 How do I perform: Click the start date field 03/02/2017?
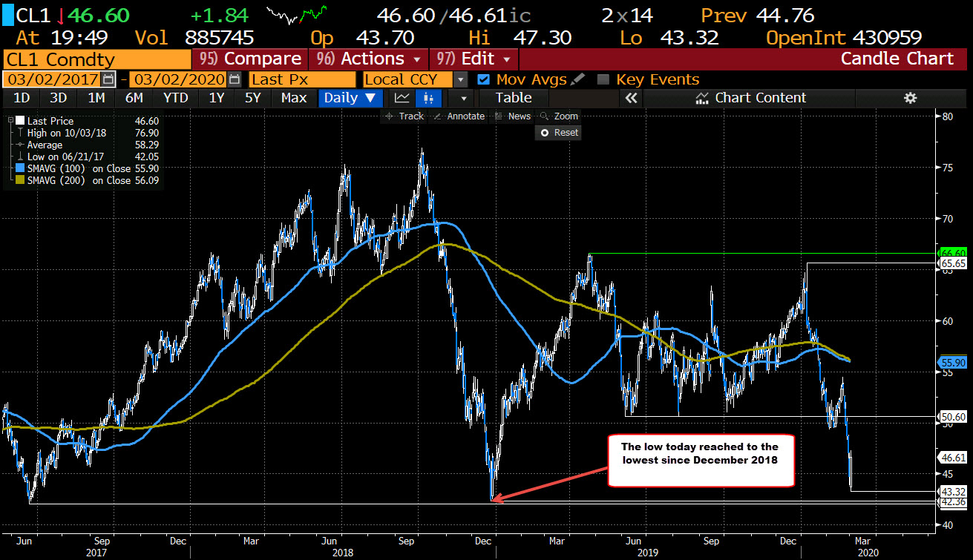click(52, 79)
